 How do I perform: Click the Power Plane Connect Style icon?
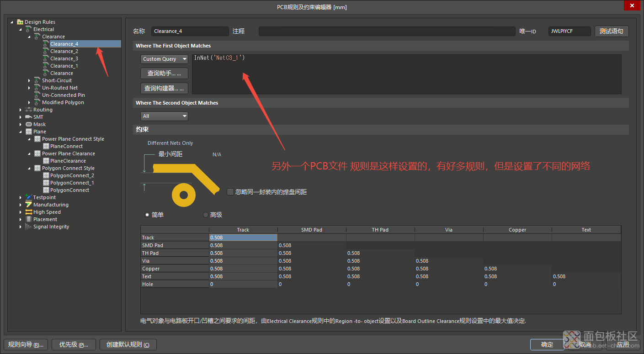[x=37, y=139]
